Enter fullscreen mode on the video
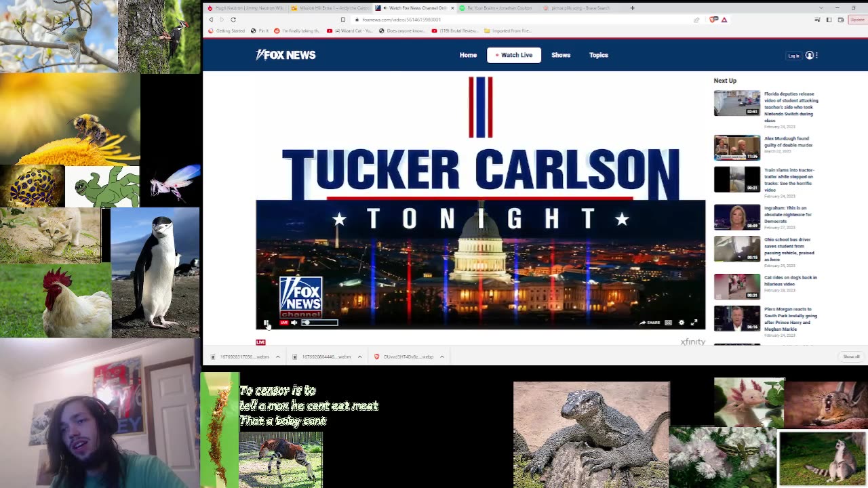 [x=694, y=323]
